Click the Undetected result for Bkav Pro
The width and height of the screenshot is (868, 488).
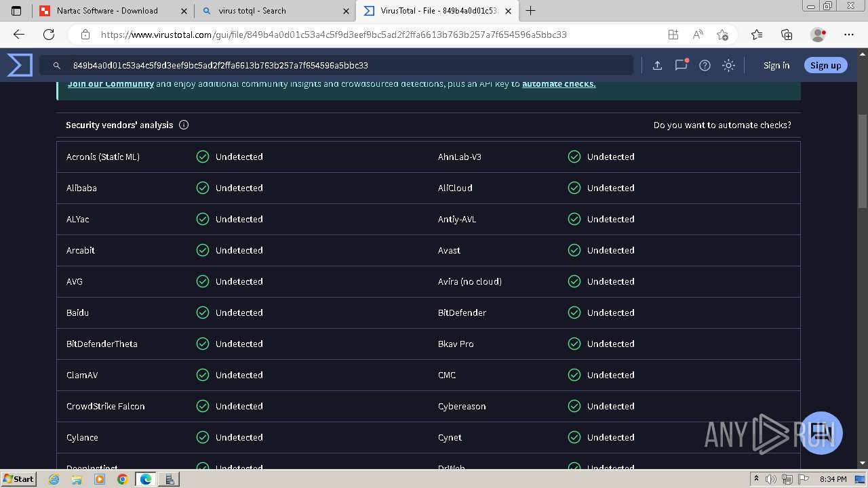point(611,344)
